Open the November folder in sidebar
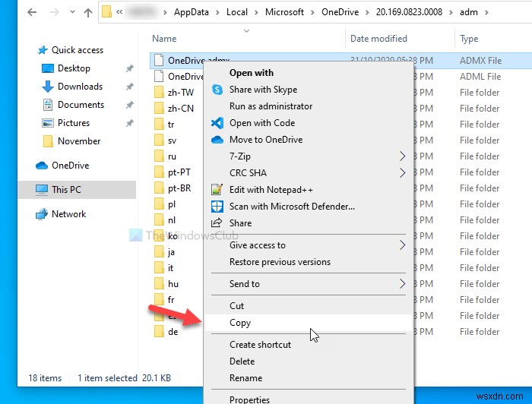Screen dimensions: 532x404 coord(79,141)
